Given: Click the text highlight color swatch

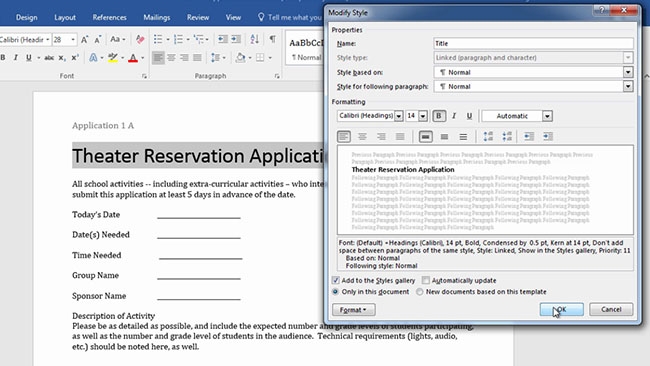Looking at the screenshot, I should (x=113, y=58).
